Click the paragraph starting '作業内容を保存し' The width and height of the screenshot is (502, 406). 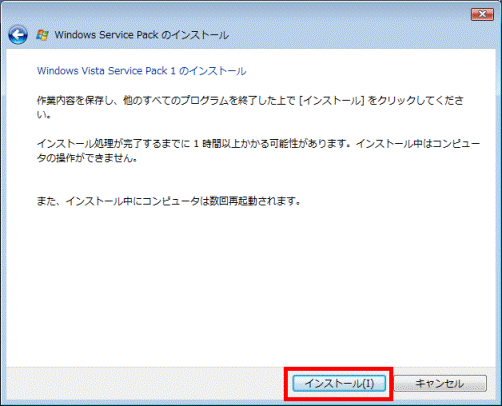tap(250, 107)
